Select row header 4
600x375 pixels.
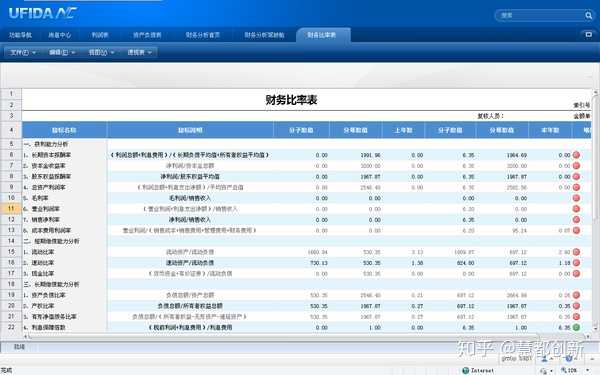coord(11,130)
